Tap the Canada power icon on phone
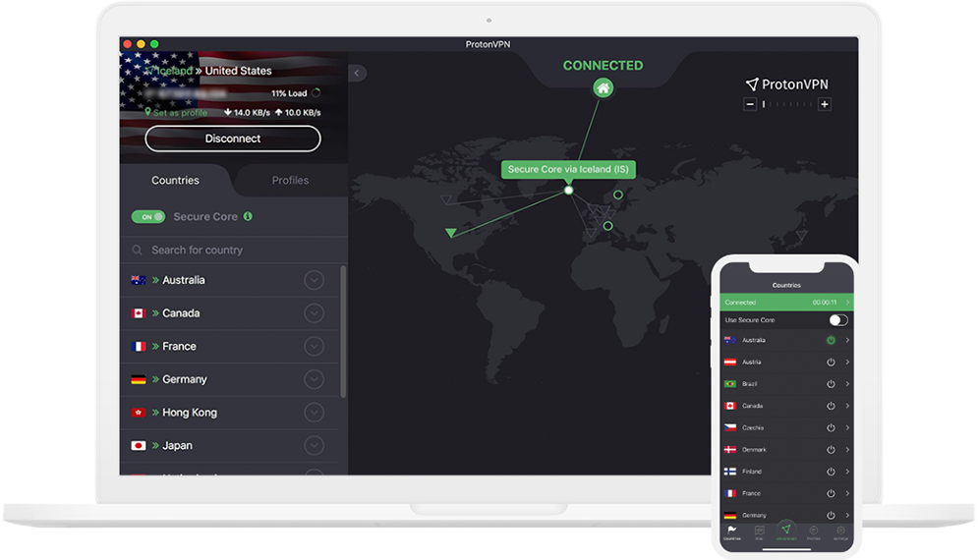 point(831,406)
